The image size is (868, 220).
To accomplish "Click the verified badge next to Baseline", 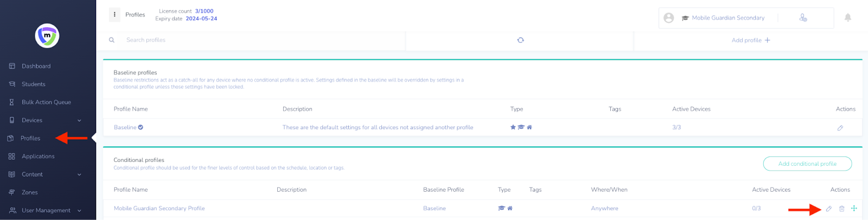I will [x=141, y=127].
